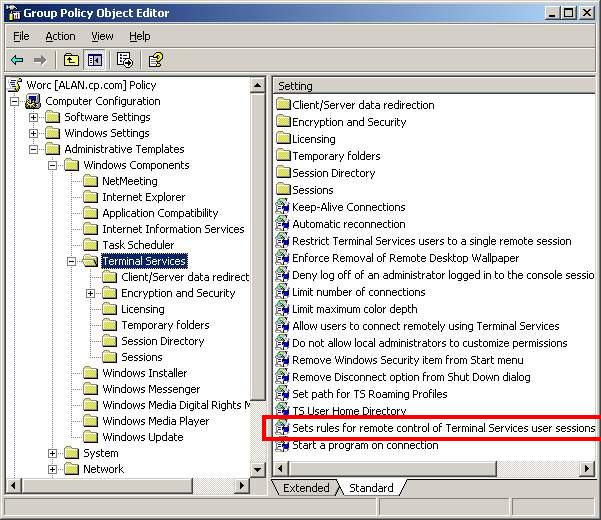Click tree pane vertical scrollbar down arrow
The image size is (601, 520).
point(258,469)
